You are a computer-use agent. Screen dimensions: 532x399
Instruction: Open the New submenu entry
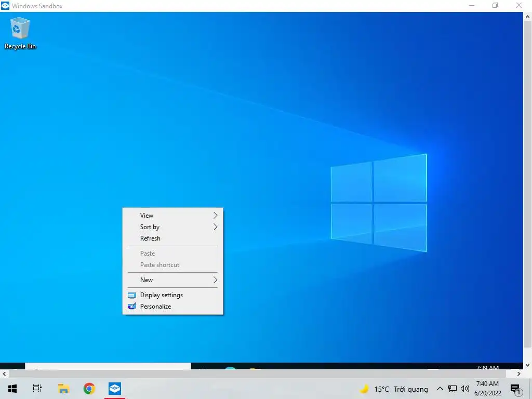172,280
